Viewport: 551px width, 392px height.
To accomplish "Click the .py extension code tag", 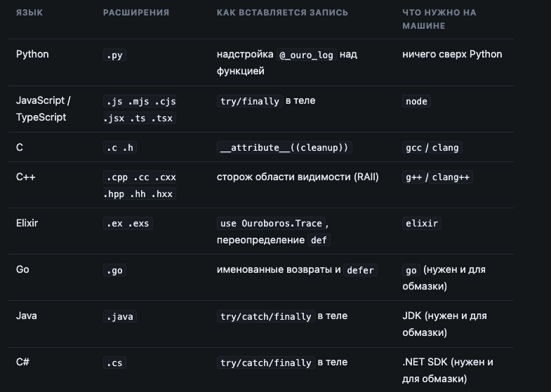I will tap(114, 55).
